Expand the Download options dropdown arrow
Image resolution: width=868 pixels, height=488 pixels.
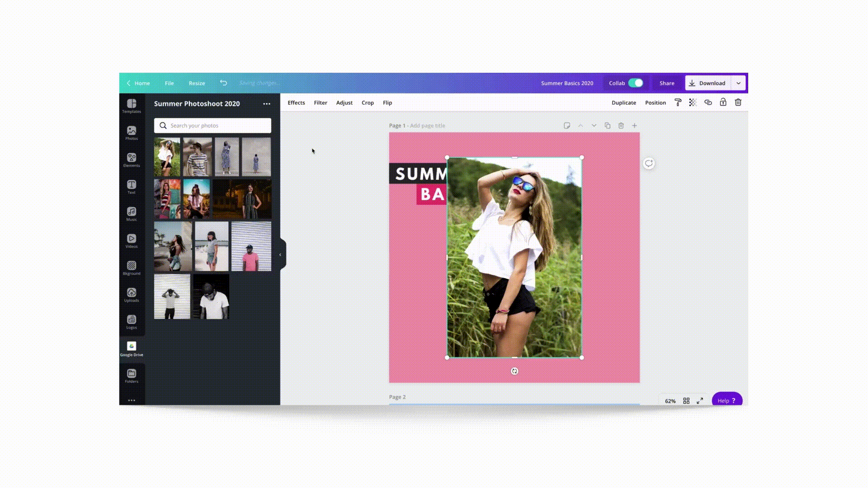tap(738, 83)
